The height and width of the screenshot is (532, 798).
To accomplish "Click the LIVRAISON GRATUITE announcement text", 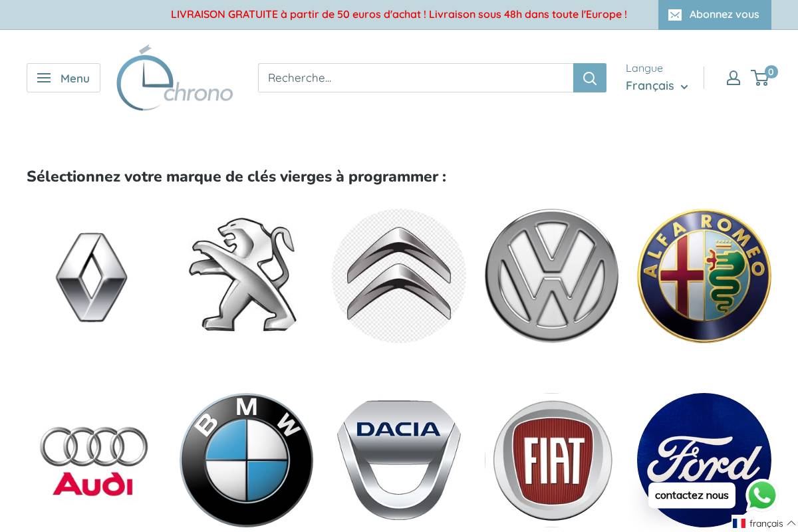I will click(399, 15).
